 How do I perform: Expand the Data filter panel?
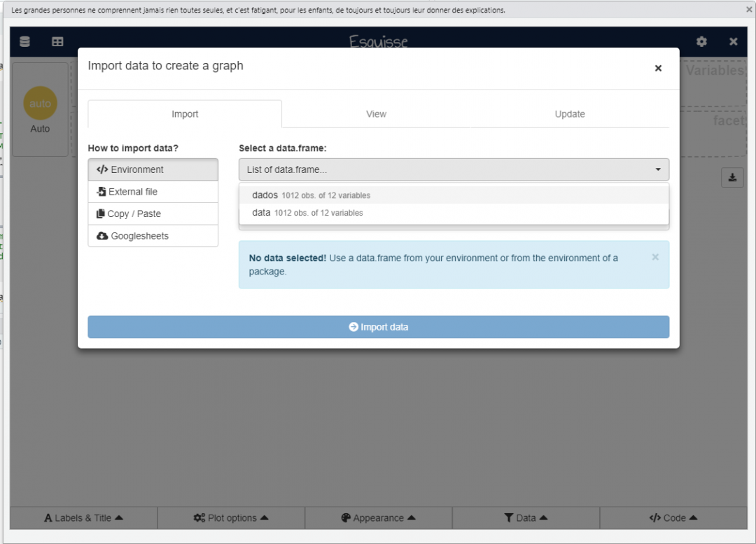pos(526,518)
